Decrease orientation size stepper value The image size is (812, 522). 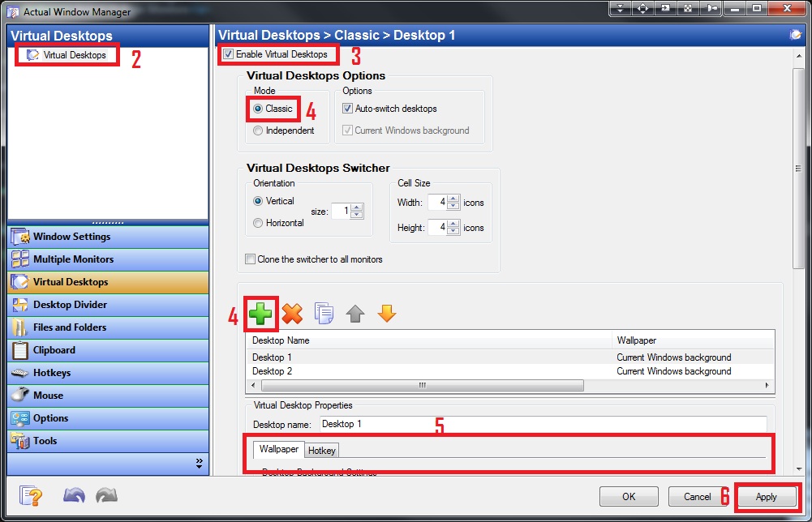[357, 214]
